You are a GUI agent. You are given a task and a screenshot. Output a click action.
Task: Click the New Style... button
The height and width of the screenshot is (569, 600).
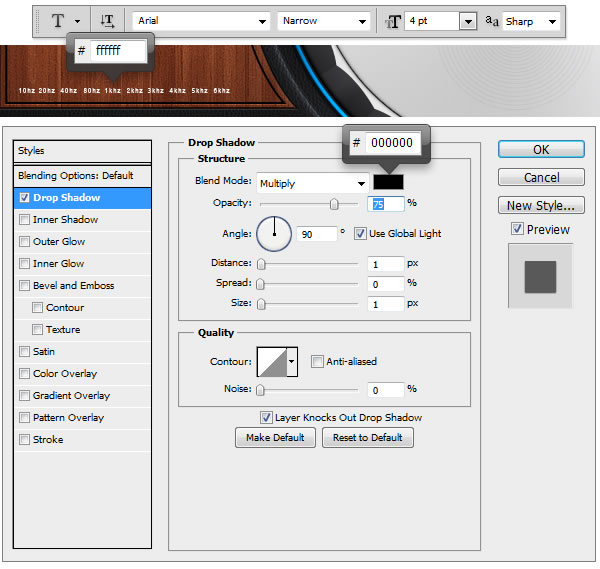[541, 205]
